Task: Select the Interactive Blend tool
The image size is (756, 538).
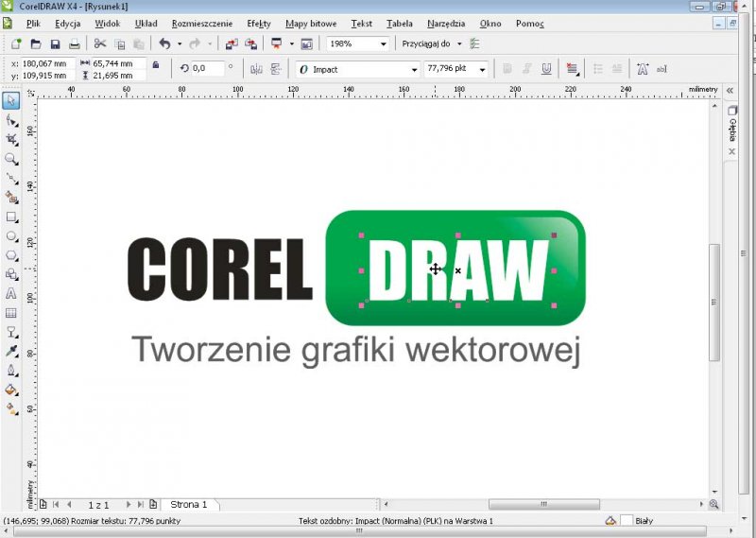Action: click(x=11, y=332)
